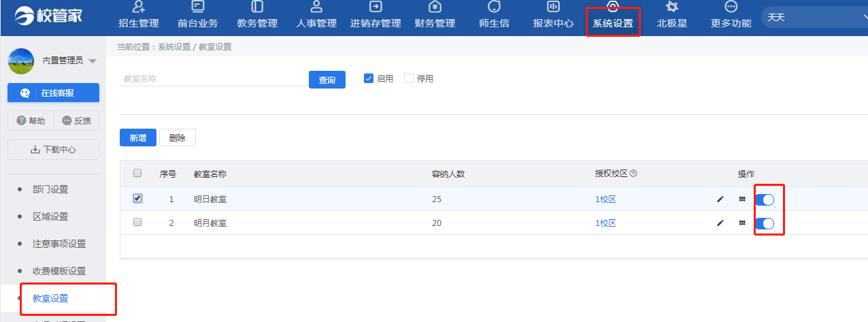Screen dimensions: 868x322
Task: Toggle select-all checkbox in table header
Action: tap(137, 173)
